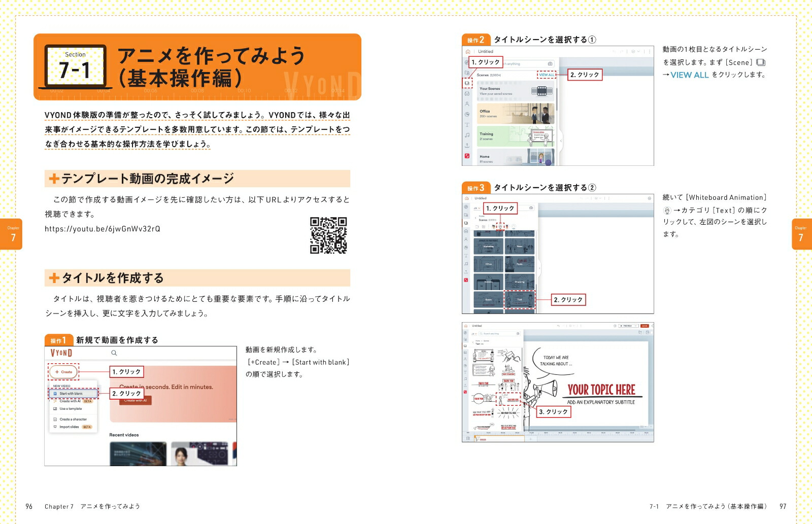812x524 pixels.
Task: Click the search magnifier on the VYOND home screenshot
Action: click(114, 353)
